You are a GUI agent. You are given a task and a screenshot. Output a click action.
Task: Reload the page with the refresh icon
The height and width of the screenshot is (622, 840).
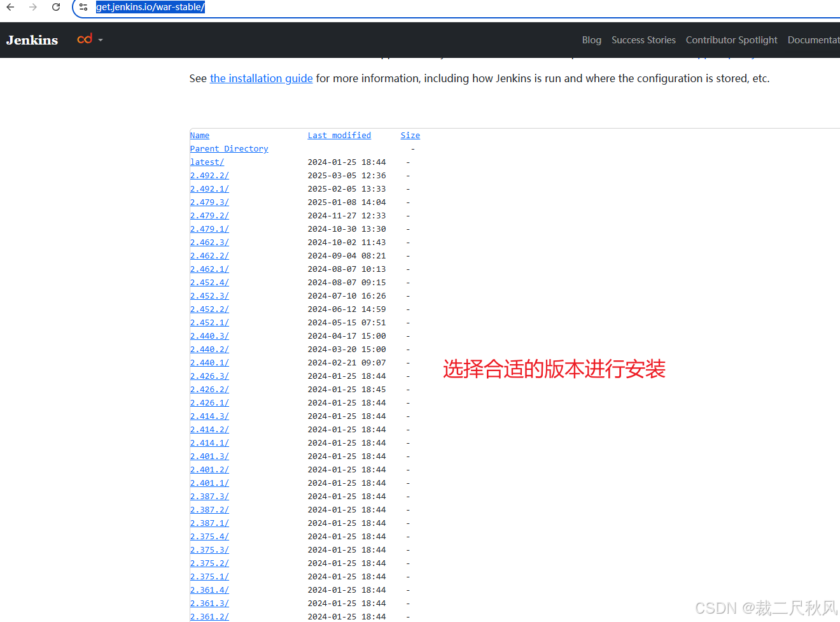click(x=56, y=7)
